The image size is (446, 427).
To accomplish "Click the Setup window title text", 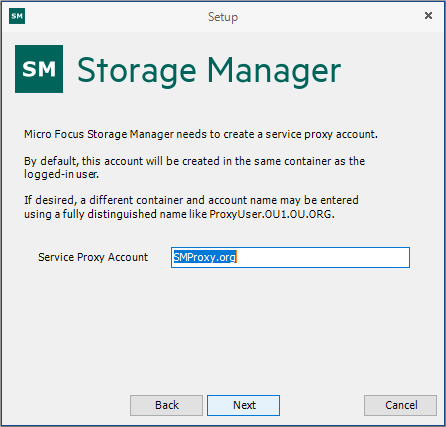I will tap(223, 17).
